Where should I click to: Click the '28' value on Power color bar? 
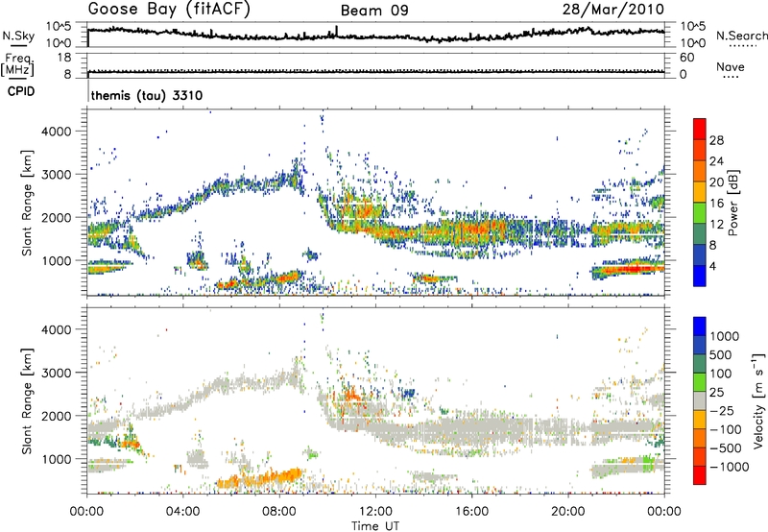(x=716, y=140)
